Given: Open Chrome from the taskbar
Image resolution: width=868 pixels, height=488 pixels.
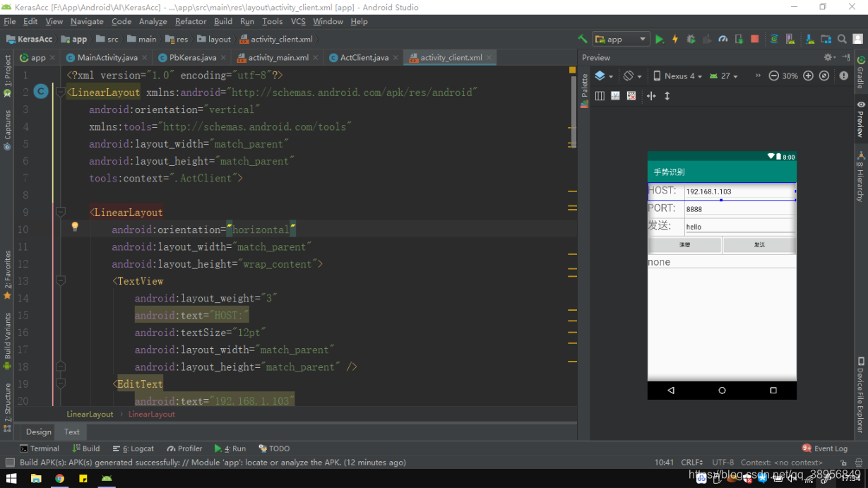Looking at the screenshot, I should 59,478.
